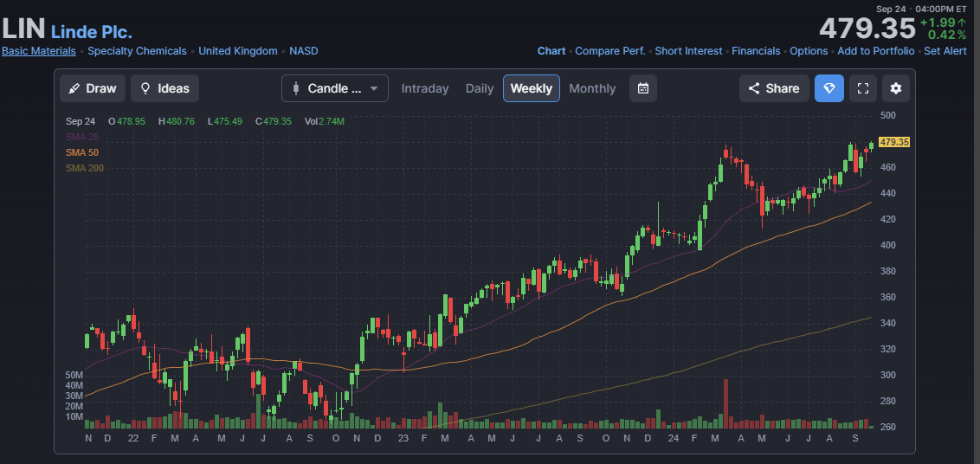980x464 pixels.
Task: Open Short Interest page
Action: coord(689,51)
